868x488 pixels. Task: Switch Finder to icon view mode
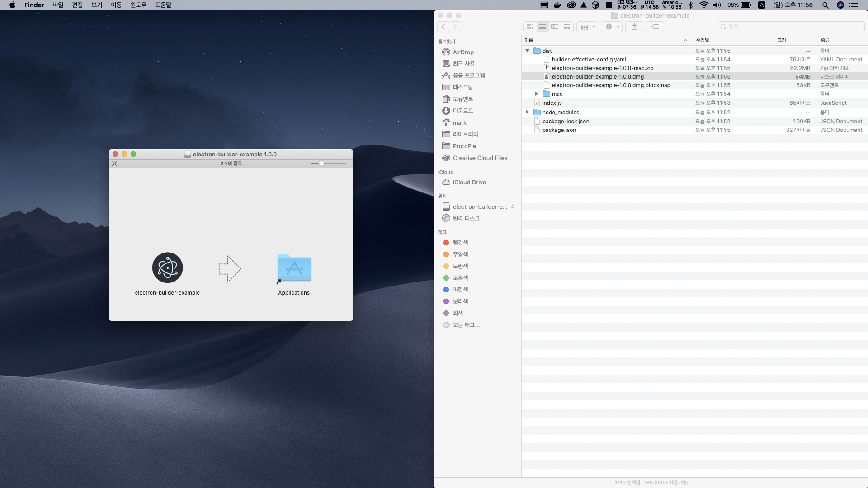(530, 27)
